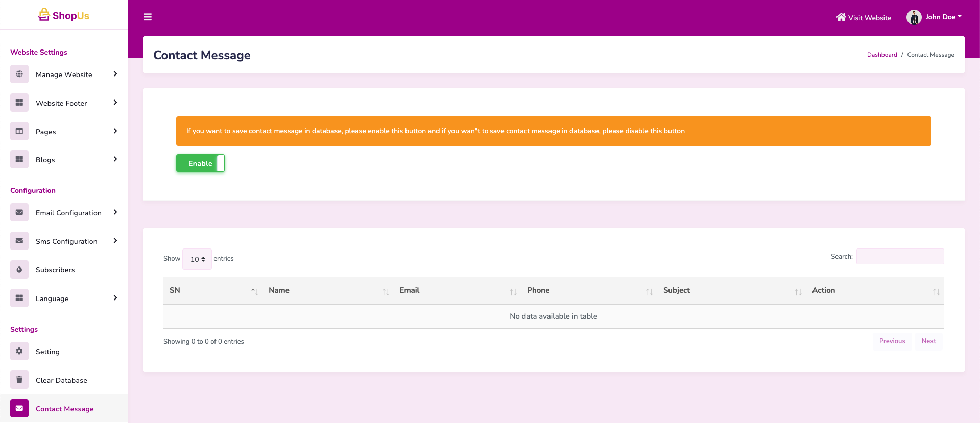Click the Dashboard breadcrumb link
The width and height of the screenshot is (980, 423).
pos(881,55)
